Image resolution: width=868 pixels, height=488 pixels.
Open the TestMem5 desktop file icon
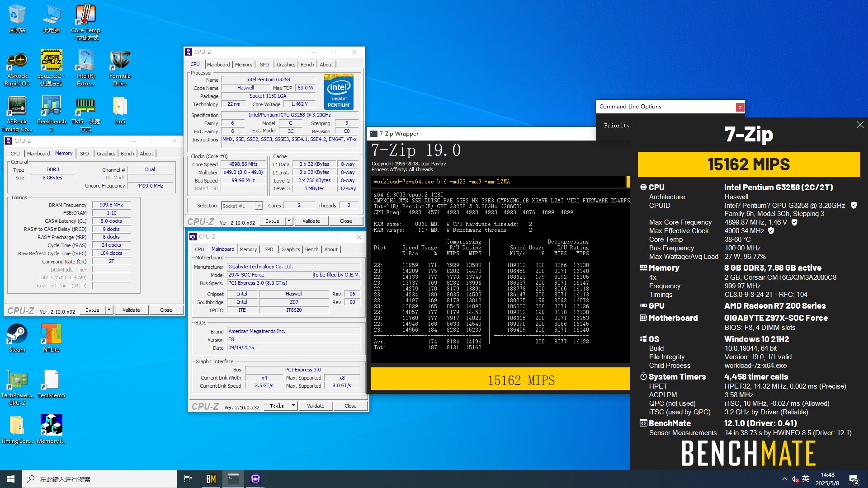click(x=51, y=384)
